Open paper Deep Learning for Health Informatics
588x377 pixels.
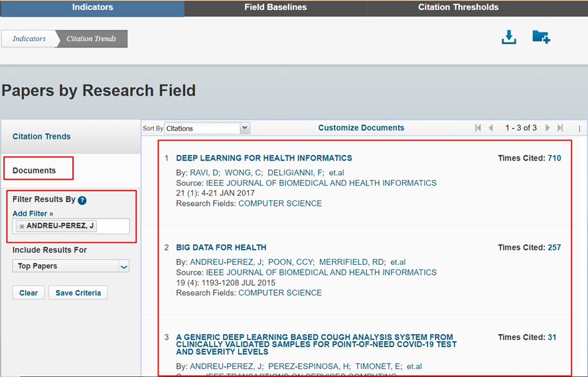click(264, 159)
